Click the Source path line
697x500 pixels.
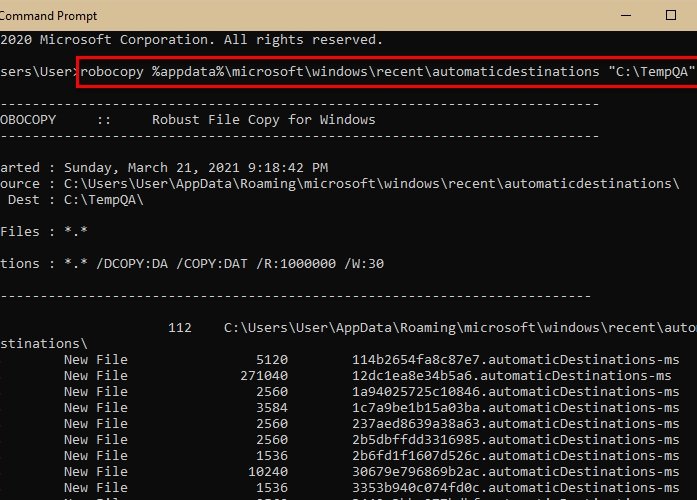pyautogui.click(x=340, y=184)
